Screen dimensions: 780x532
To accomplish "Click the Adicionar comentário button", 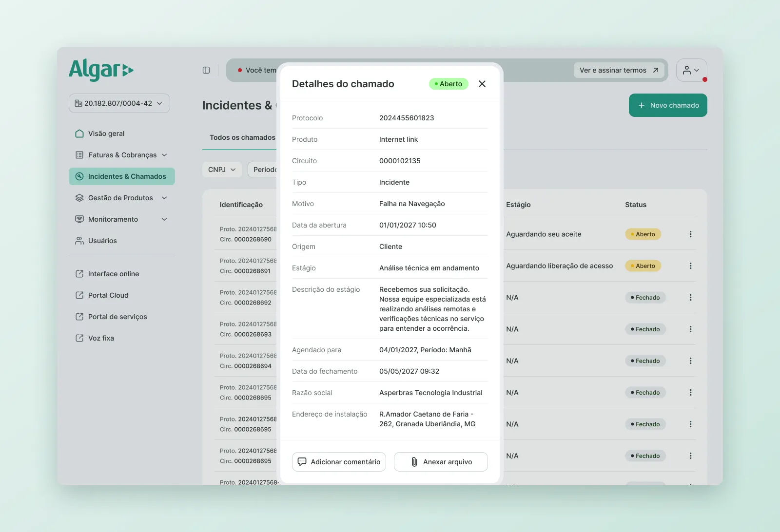I will tap(339, 462).
